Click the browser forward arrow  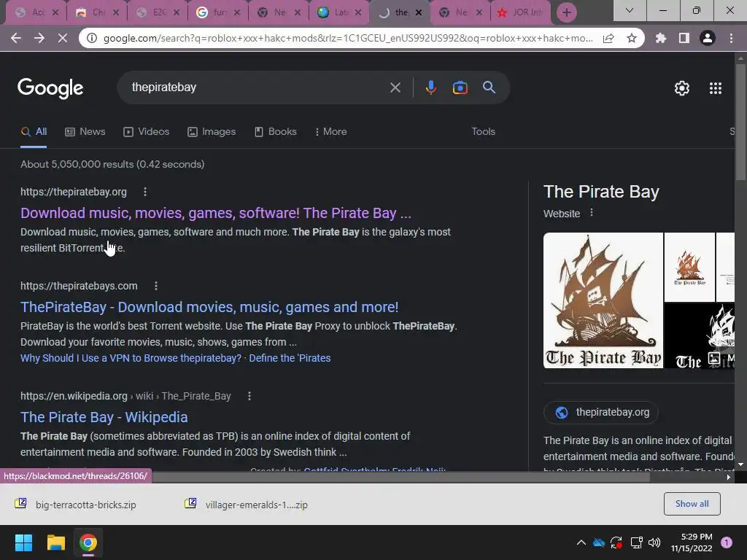(39, 38)
